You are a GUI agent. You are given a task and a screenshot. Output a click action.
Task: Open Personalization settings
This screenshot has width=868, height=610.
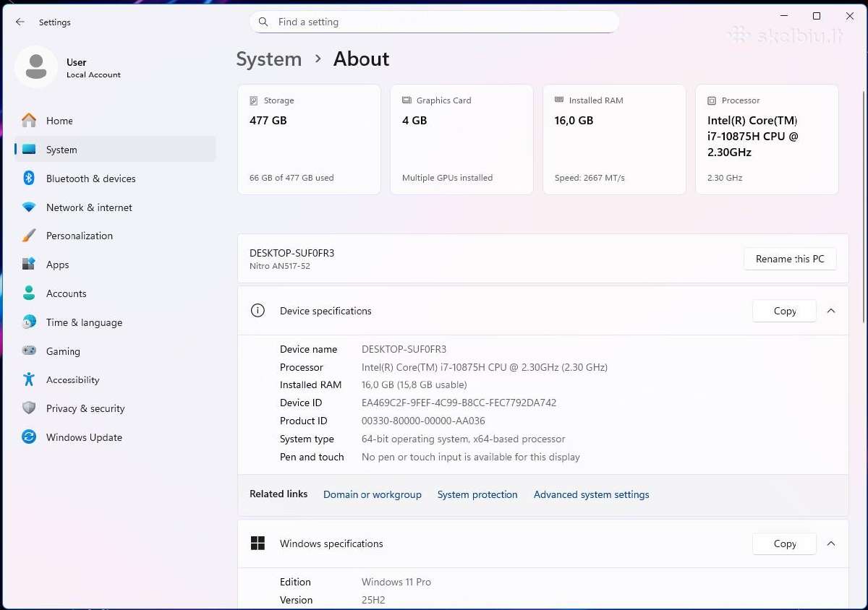point(116,236)
